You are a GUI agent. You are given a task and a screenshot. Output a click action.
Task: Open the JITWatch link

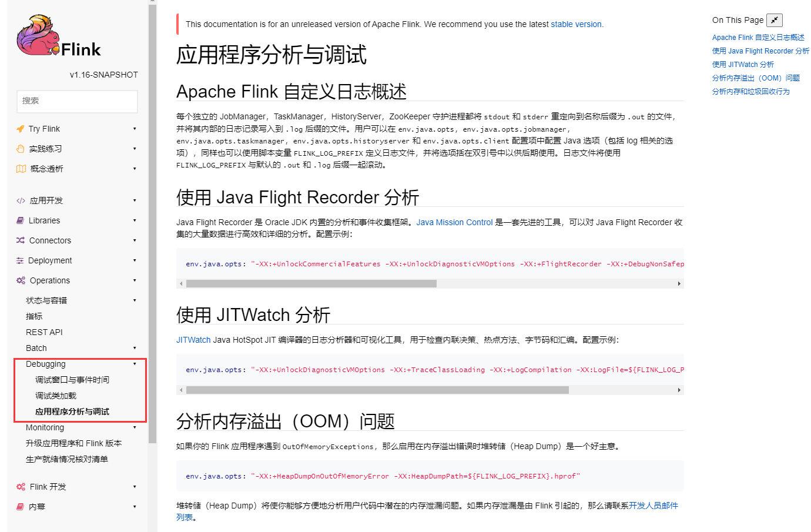coord(193,340)
